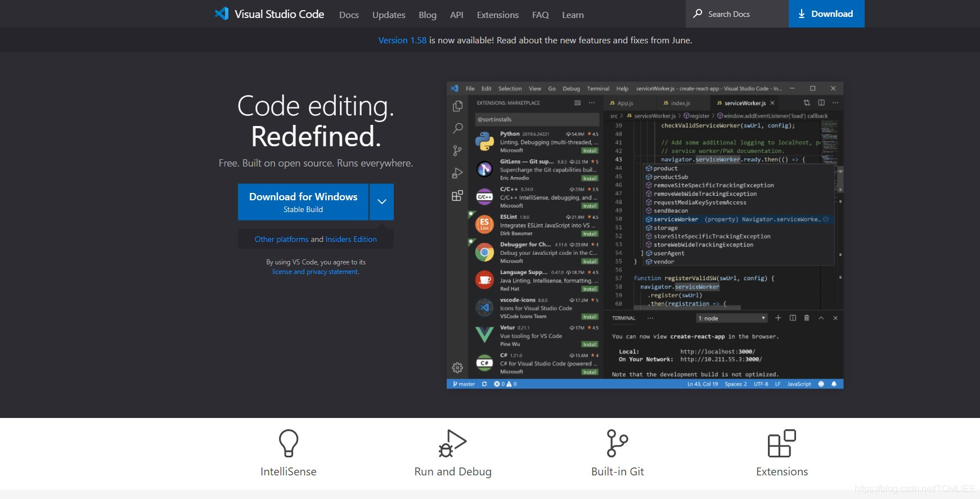Click the ESLint extension logo
Viewport: 980px width, 499px height.
point(484,224)
